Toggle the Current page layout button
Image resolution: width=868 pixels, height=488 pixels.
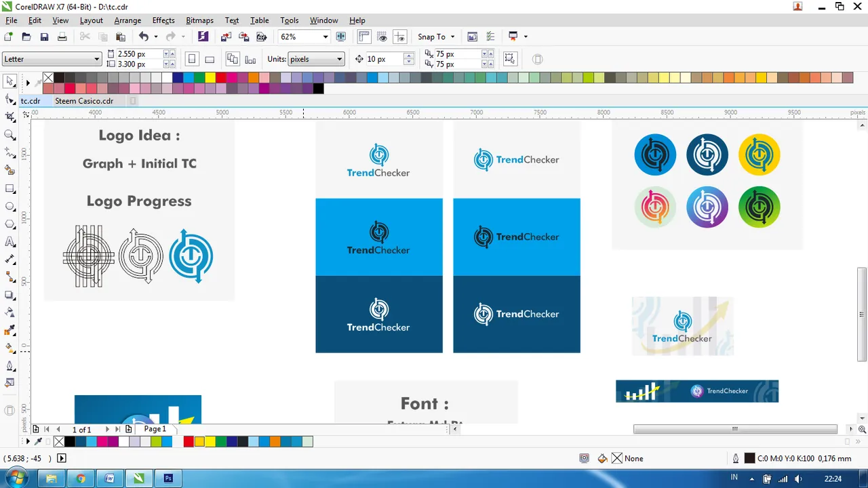[250, 59]
